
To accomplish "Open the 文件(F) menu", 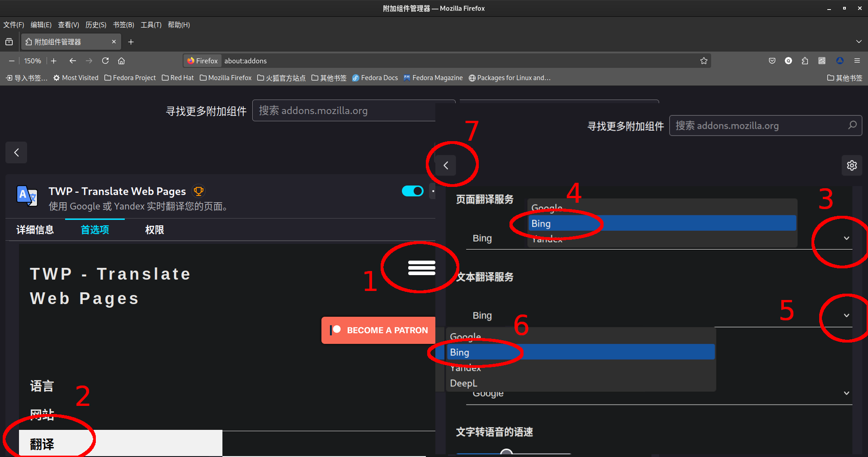I will [14, 25].
